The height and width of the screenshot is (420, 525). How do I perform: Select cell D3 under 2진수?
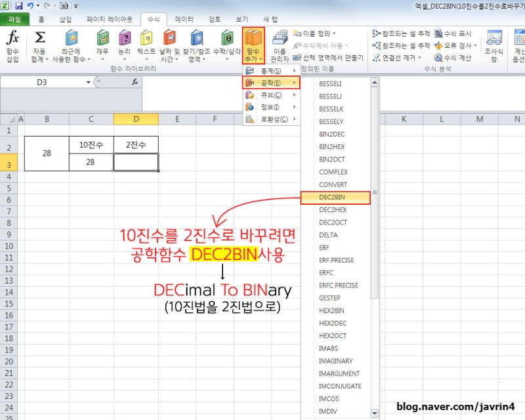(136, 162)
